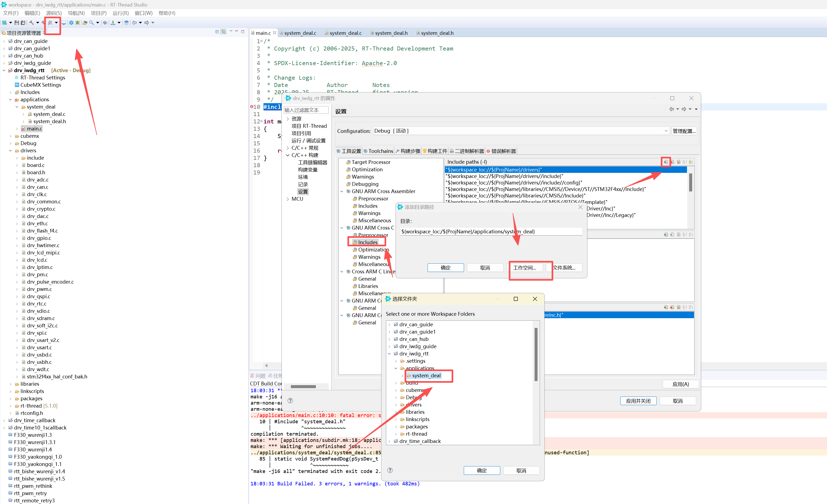
Task: Click 文件系统... button
Action: click(564, 268)
